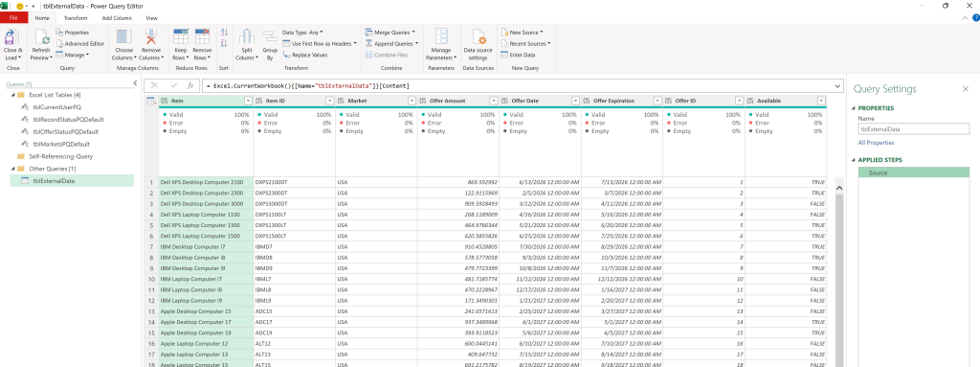
Task: Open the Append Queries dropdown
Action: 391,44
